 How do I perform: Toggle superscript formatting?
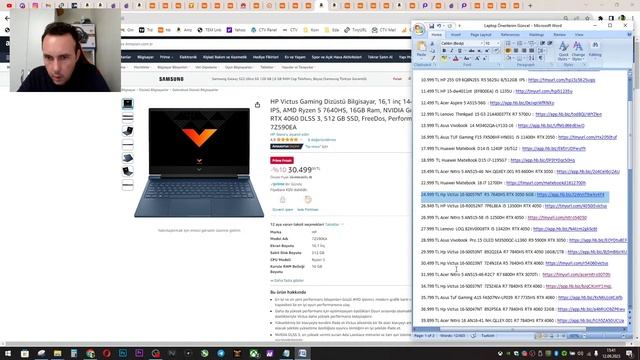[x=487, y=50]
